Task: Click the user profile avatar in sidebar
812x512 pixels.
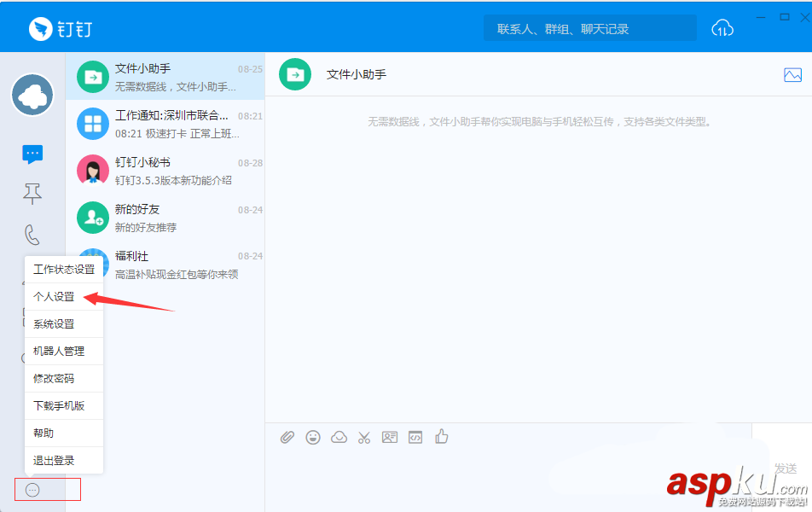Action: [32, 96]
